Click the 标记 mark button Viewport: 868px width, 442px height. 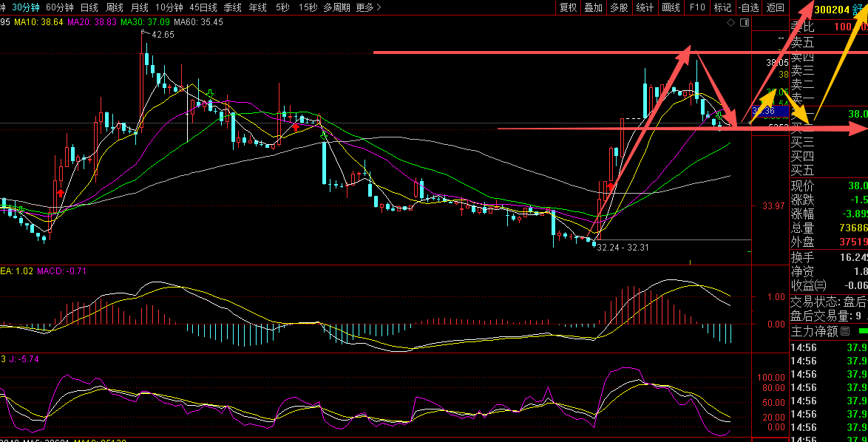tap(722, 7)
